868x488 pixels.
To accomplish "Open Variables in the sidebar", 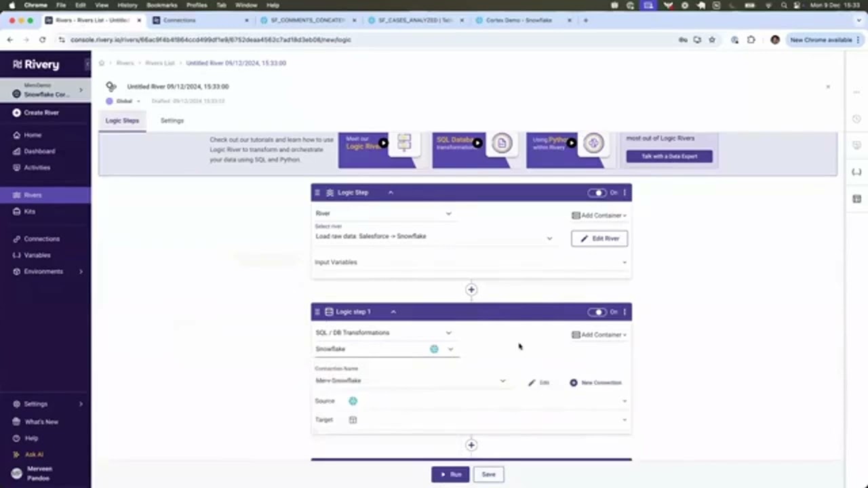I will click(37, 255).
